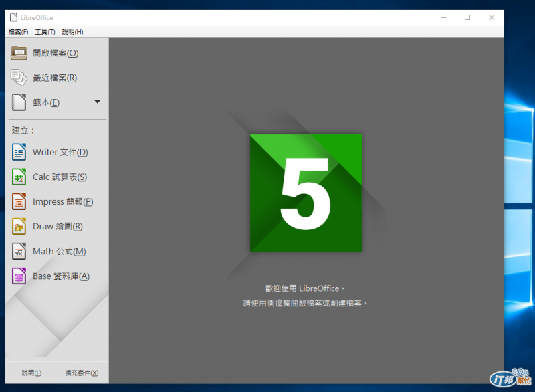Click the Math formula icon
This screenshot has width=535, height=392.
19,252
